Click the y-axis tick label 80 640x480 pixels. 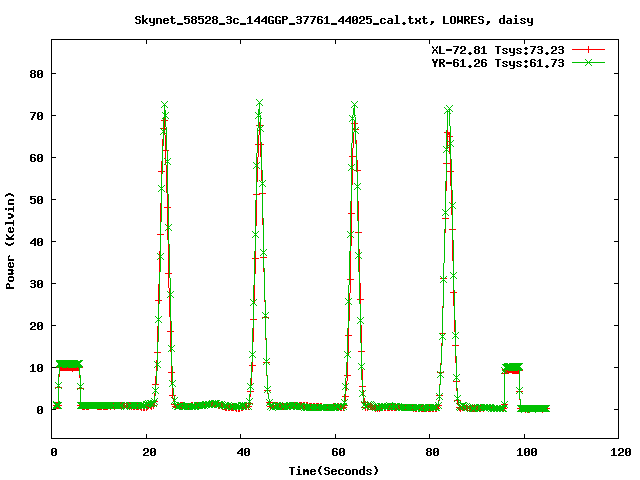pyautogui.click(x=36, y=74)
